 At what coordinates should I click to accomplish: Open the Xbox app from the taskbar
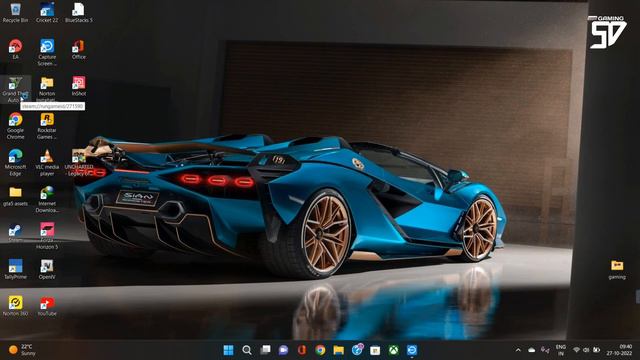click(393, 350)
